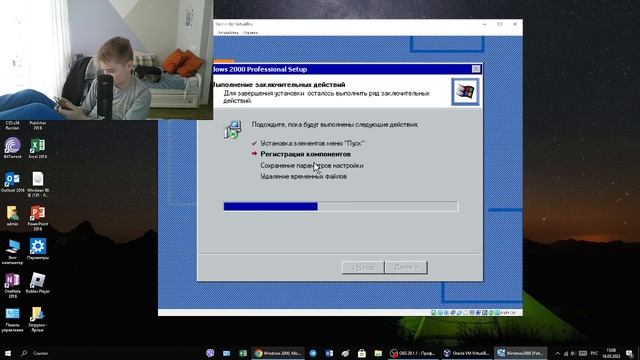Maximize the VirtualBox VM window

pos(500,24)
